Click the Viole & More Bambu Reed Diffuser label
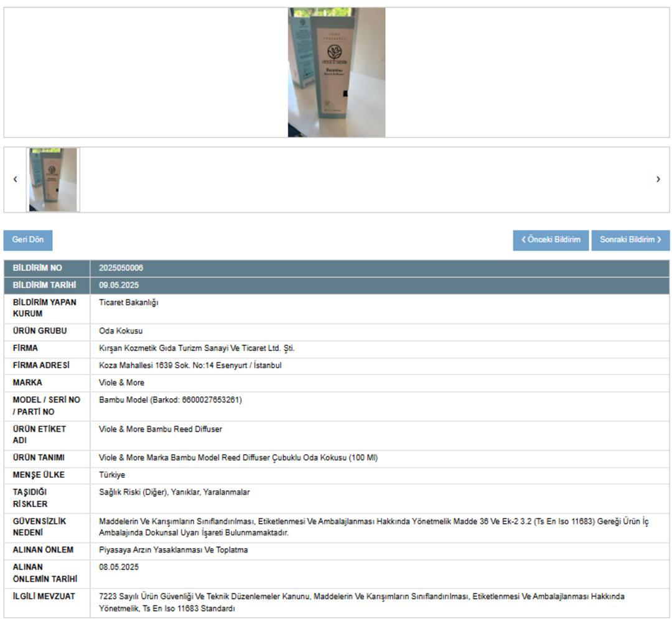The image size is (672, 619). click(161, 429)
